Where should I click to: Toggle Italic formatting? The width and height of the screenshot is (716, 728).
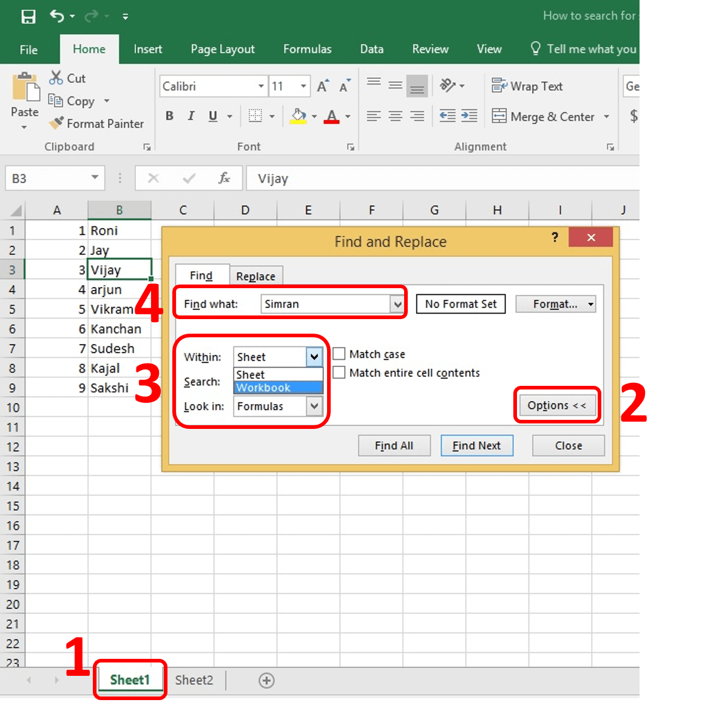point(191,116)
